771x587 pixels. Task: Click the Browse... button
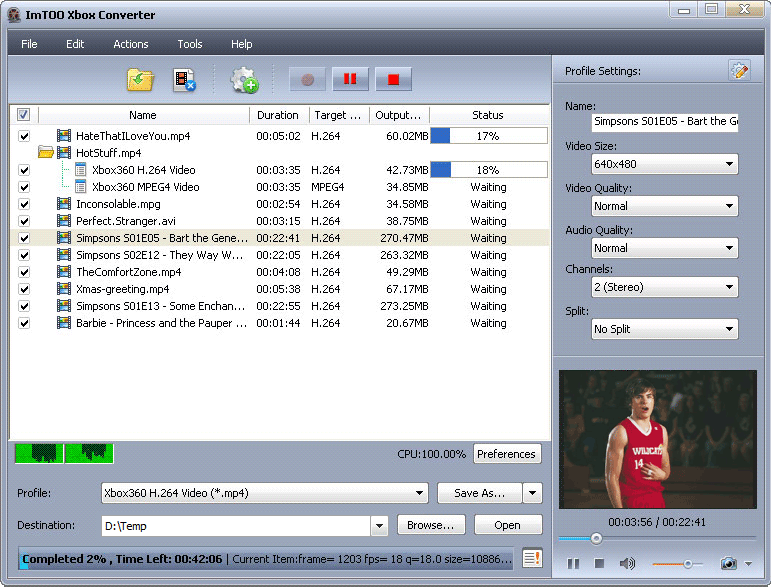(431, 525)
